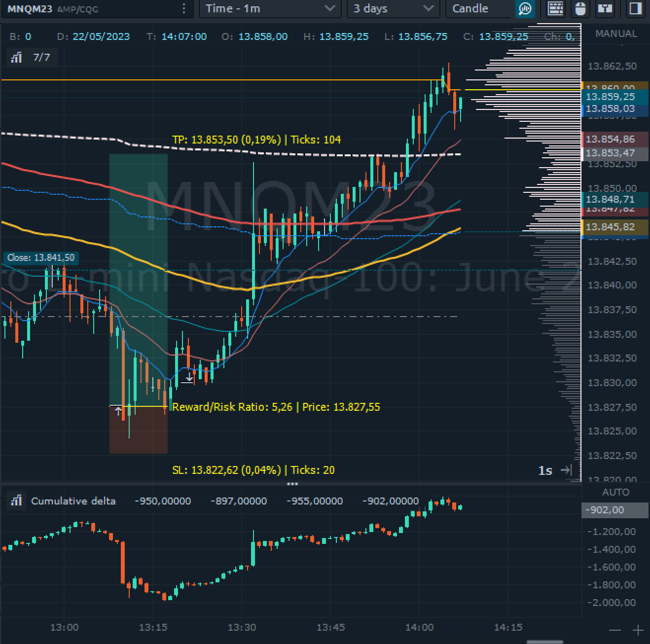Open Cumulative delta indicator settings icon
Viewport: 650px width, 644px height.
pyautogui.click(x=17, y=501)
